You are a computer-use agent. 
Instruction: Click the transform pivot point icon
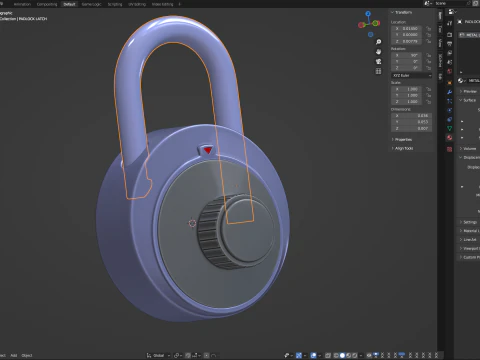pos(177,355)
